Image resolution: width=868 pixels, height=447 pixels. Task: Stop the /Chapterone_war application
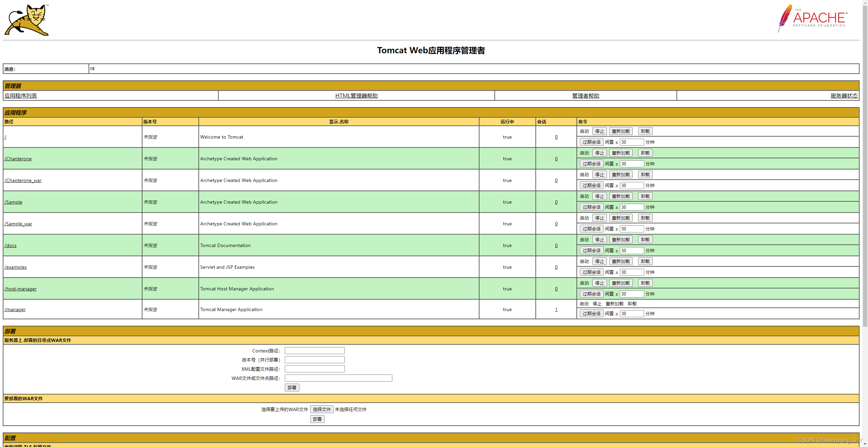(599, 175)
